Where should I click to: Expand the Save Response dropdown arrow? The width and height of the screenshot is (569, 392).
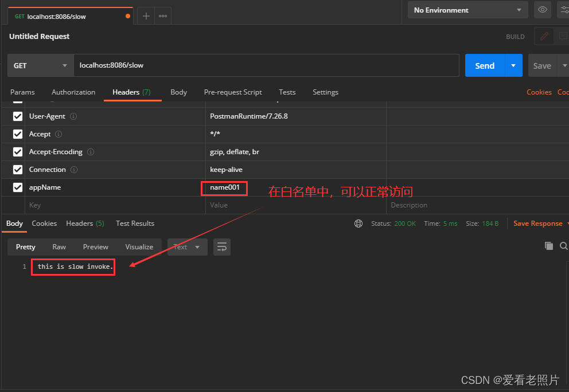(567, 224)
